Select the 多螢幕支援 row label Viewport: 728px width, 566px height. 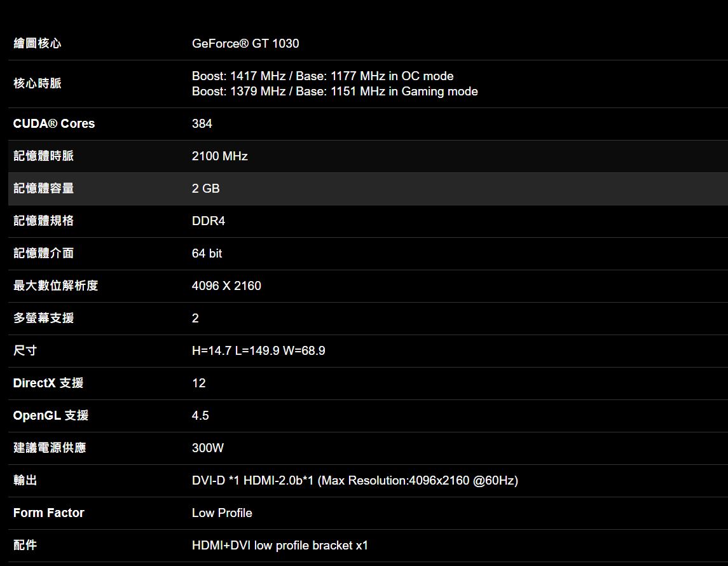43,318
